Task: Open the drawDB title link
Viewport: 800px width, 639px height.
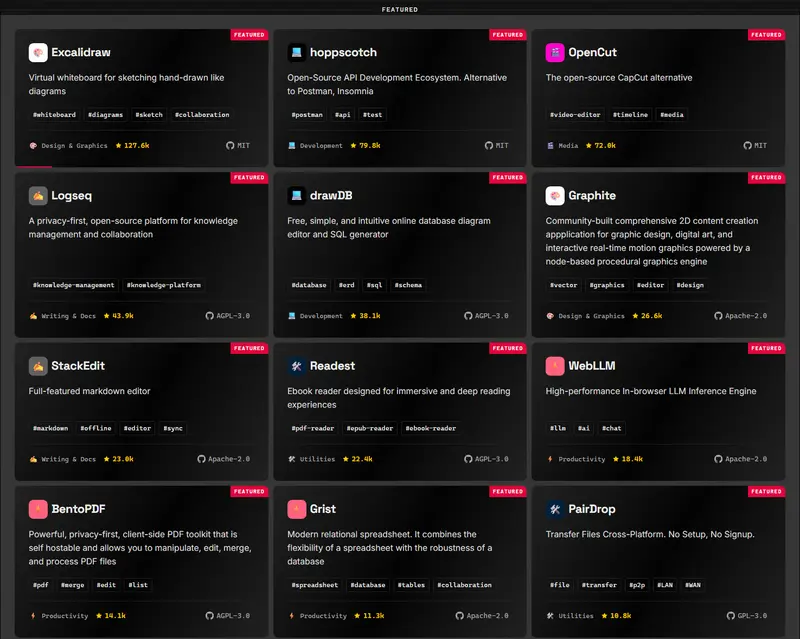Action: [331, 195]
